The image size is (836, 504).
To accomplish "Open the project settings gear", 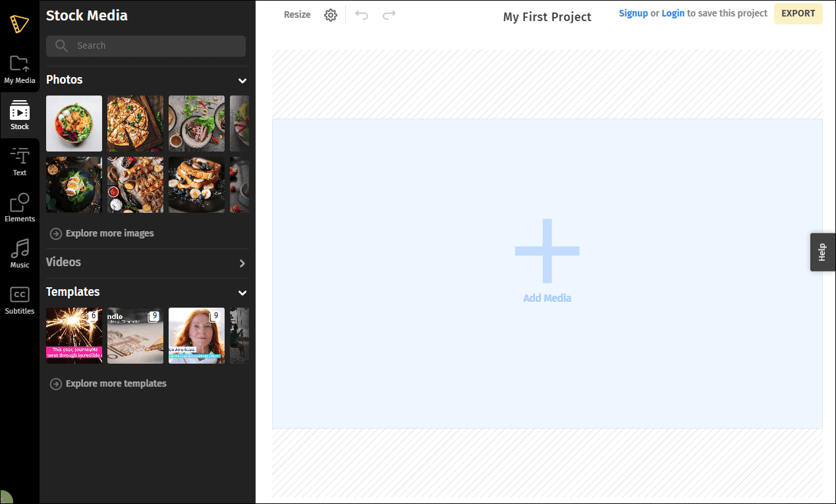I will coord(331,14).
